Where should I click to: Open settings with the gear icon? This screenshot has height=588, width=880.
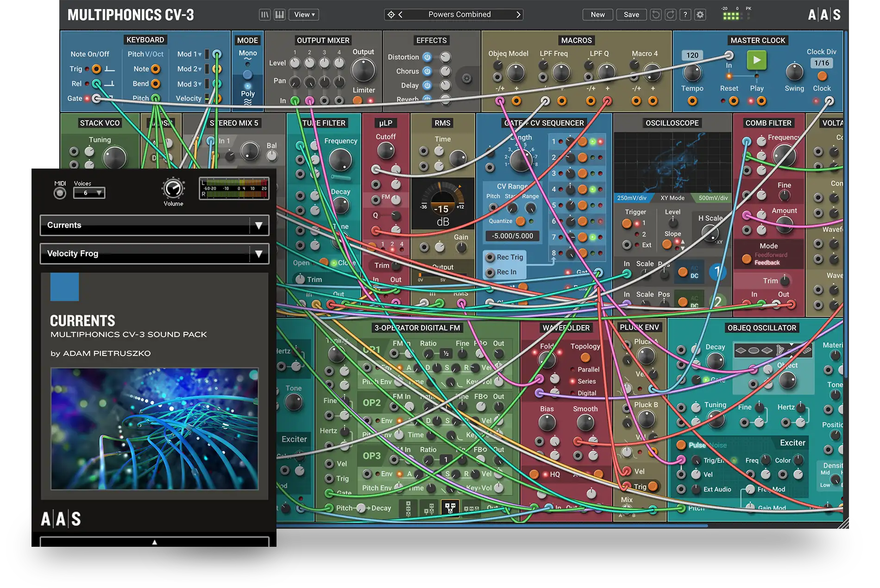point(700,15)
